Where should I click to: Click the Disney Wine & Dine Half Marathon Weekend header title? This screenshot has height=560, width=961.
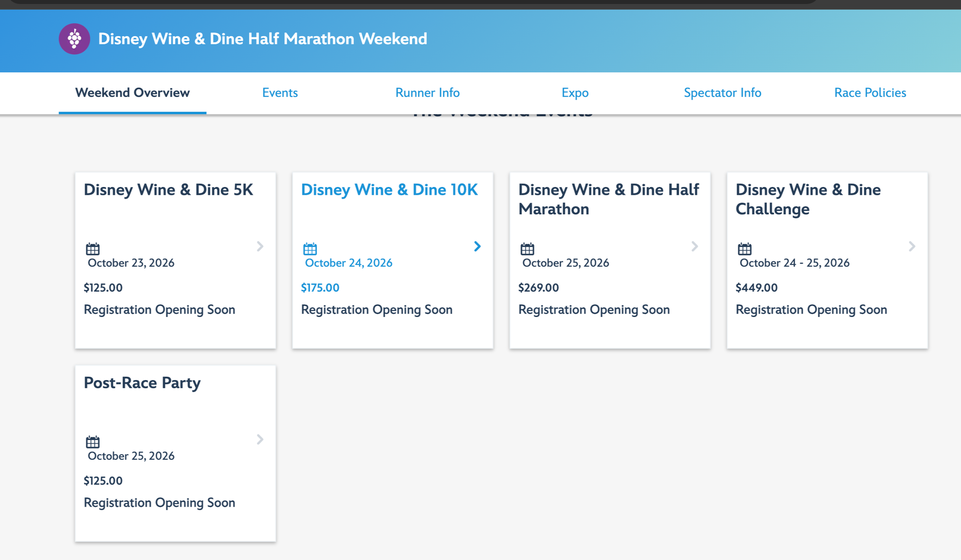(262, 39)
